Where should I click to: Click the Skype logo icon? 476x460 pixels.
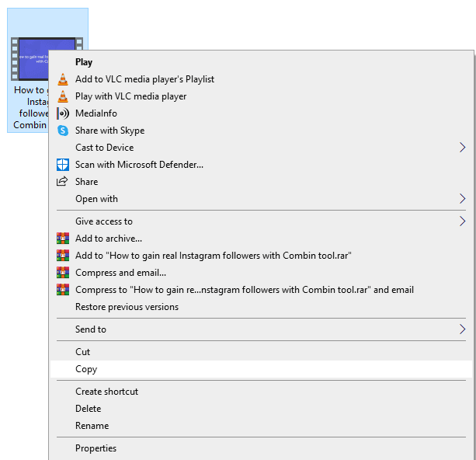coord(63,131)
